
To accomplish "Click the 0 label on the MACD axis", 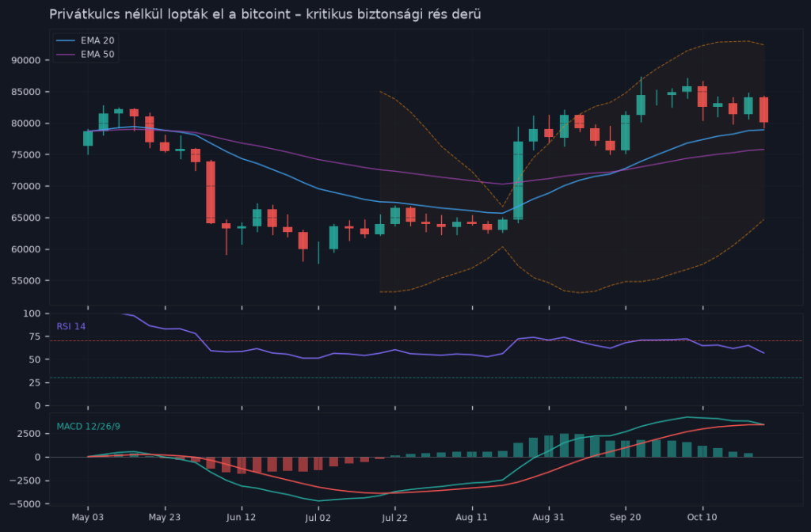I will point(38,457).
